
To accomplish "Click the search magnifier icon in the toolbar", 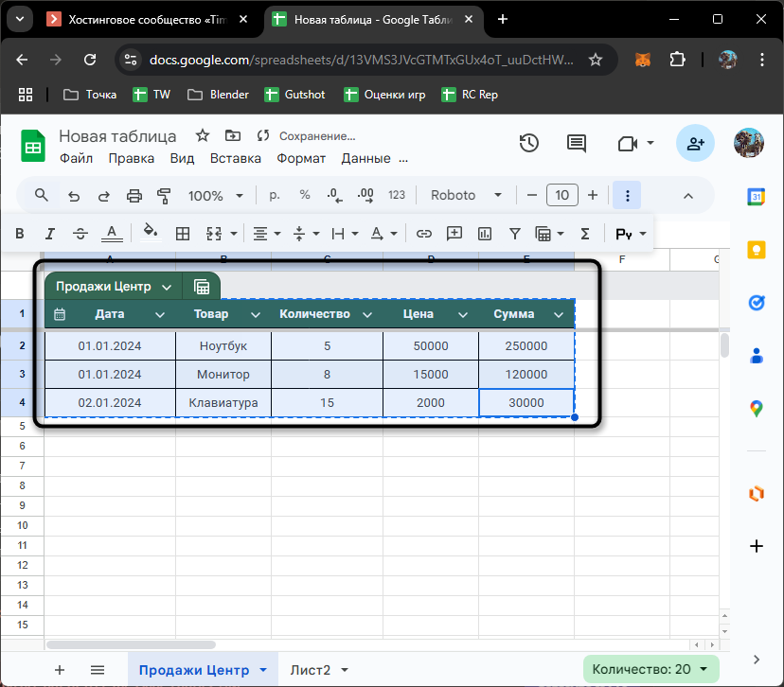I will pos(42,195).
